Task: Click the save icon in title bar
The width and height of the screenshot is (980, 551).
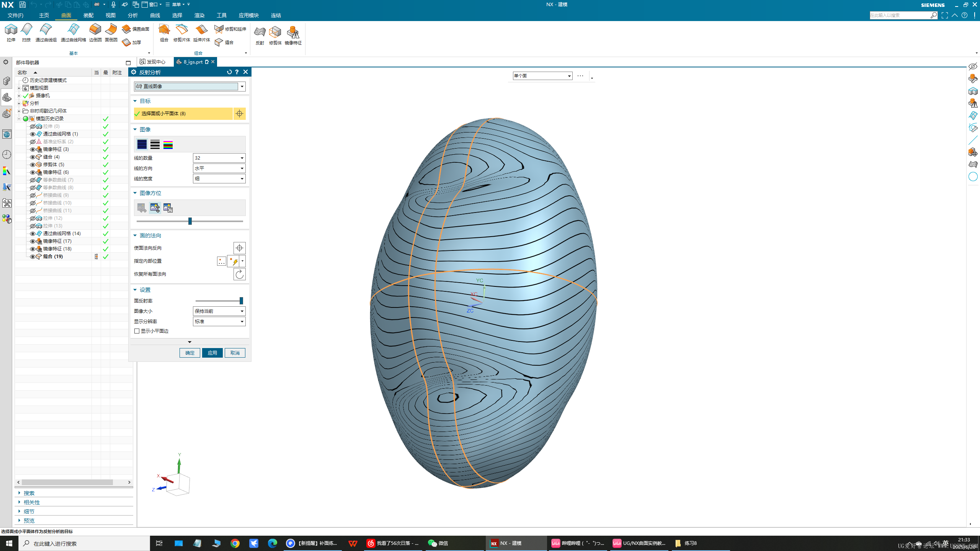Action: point(23,5)
